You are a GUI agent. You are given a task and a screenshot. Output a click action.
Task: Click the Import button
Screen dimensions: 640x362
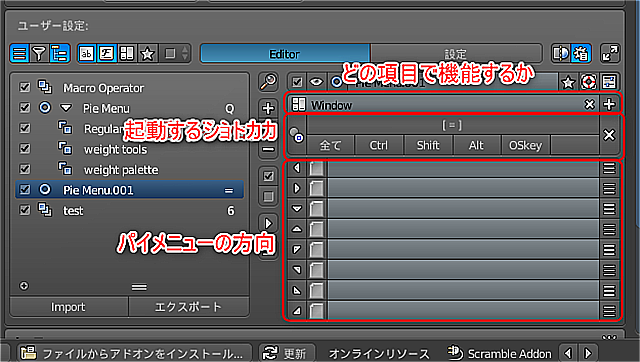pyautogui.click(x=69, y=307)
